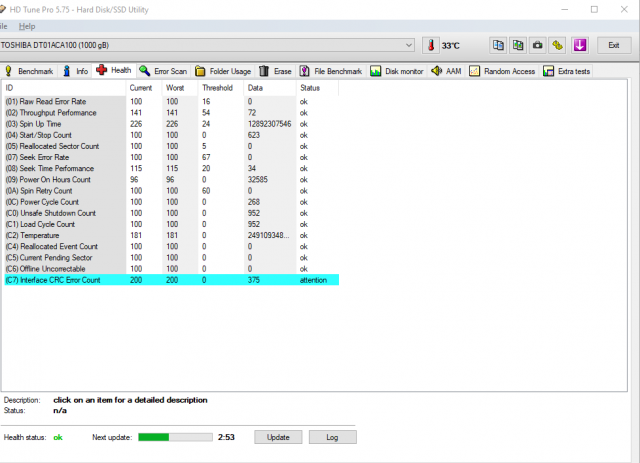Sort by the Data column header
The image size is (640, 463).
click(x=270, y=88)
